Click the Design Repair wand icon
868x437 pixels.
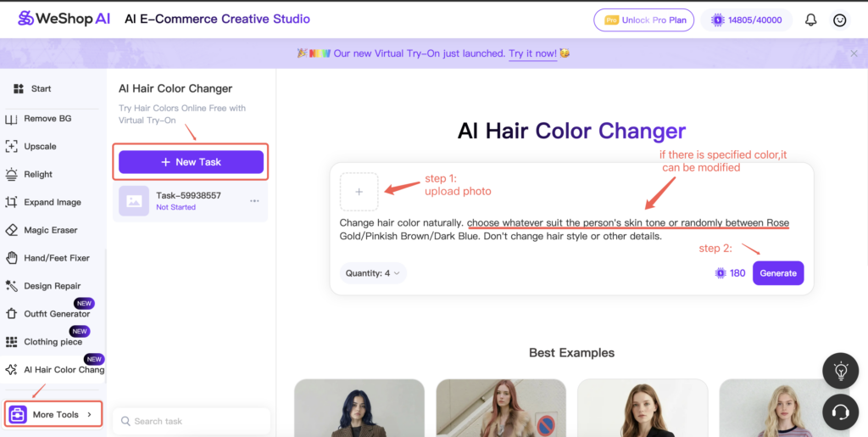[x=12, y=286]
